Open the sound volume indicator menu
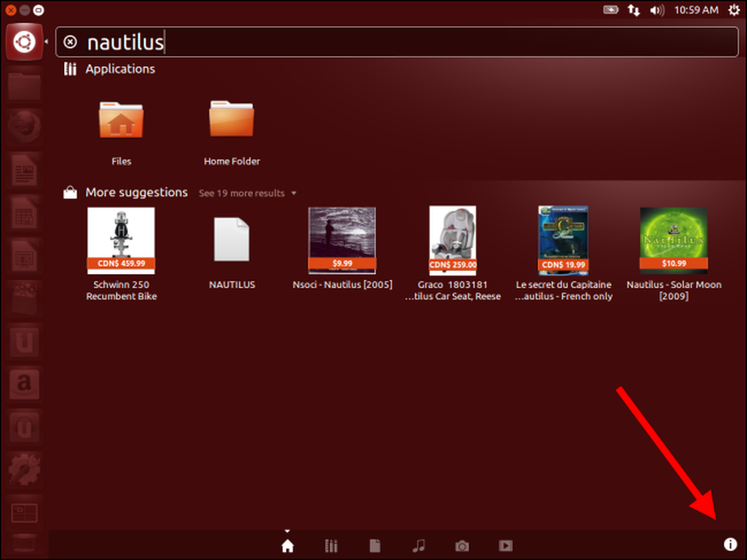 tap(657, 10)
